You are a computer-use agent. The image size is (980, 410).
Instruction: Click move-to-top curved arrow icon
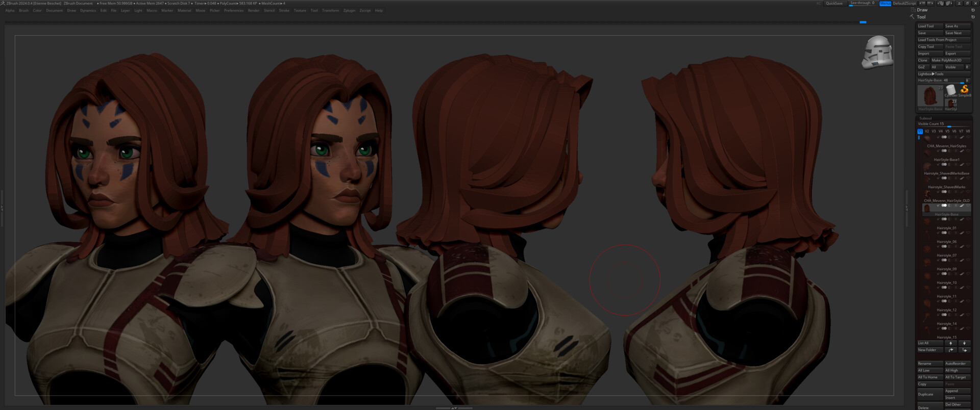951,350
